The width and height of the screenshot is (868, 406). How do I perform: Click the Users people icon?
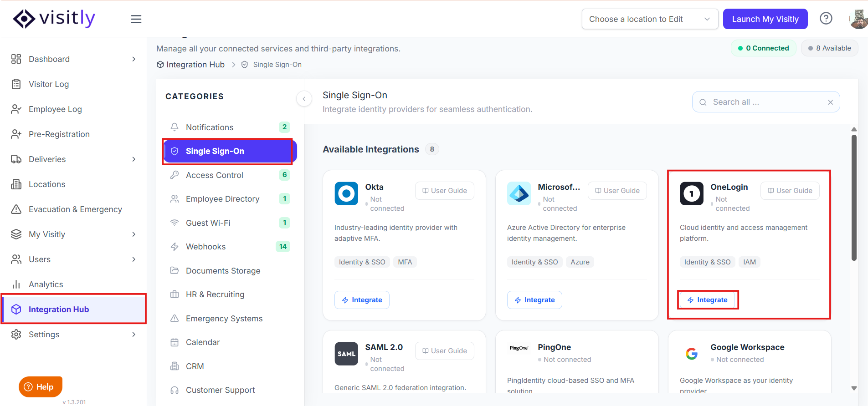pyautogui.click(x=16, y=259)
